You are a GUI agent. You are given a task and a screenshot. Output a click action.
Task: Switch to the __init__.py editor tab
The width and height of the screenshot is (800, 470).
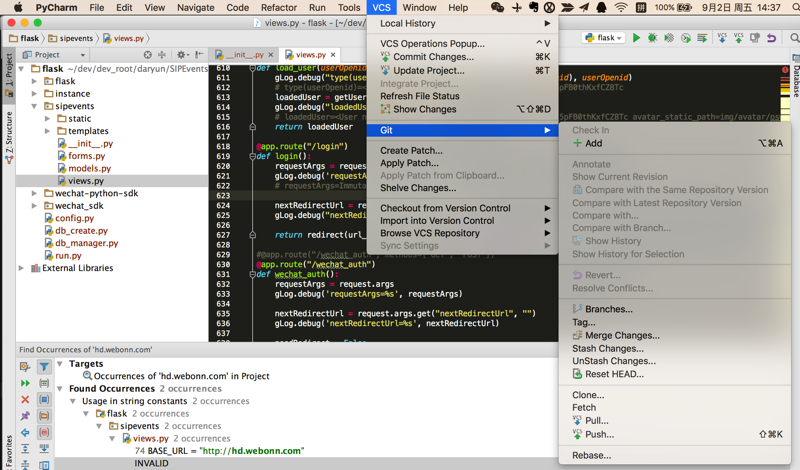click(x=244, y=55)
